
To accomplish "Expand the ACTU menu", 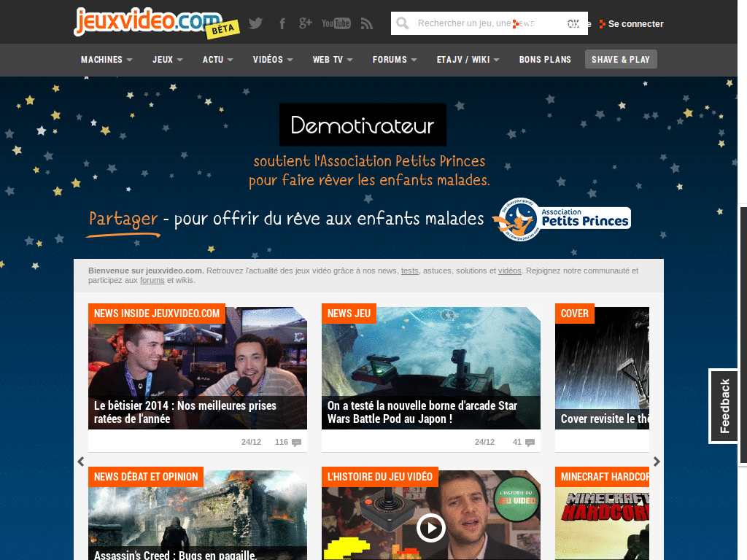I will point(217,60).
